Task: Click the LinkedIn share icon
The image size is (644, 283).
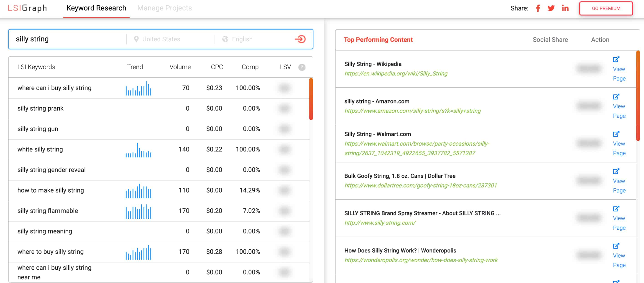Action: coord(566,7)
